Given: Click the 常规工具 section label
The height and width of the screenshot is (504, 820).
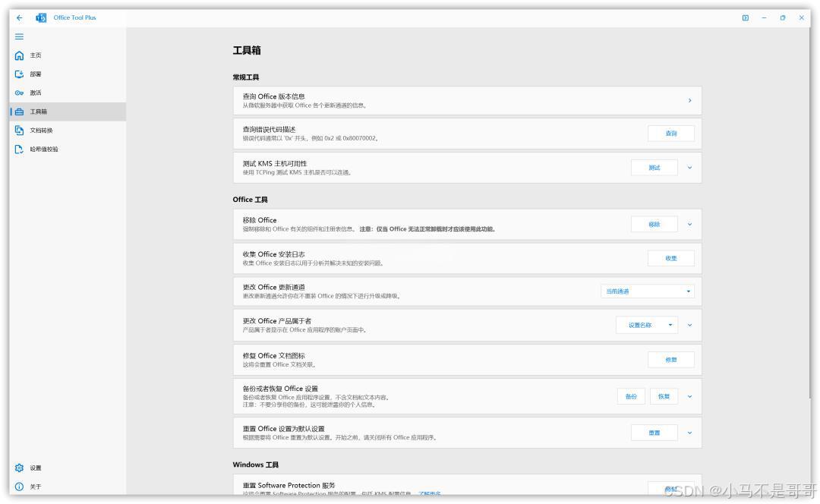Looking at the screenshot, I should (x=246, y=77).
